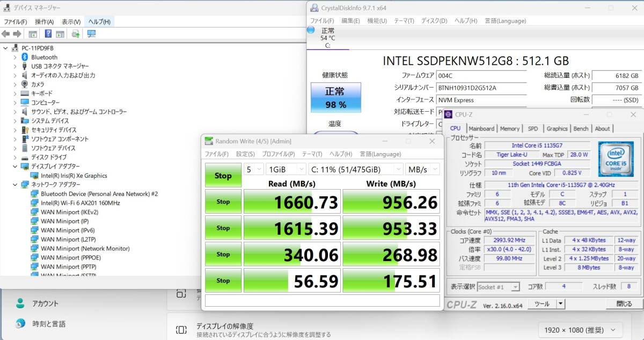Image resolution: width=644 pixels, height=340 pixels.
Task: Click the console tree toggle icon in toolbar
Action: tap(33, 33)
